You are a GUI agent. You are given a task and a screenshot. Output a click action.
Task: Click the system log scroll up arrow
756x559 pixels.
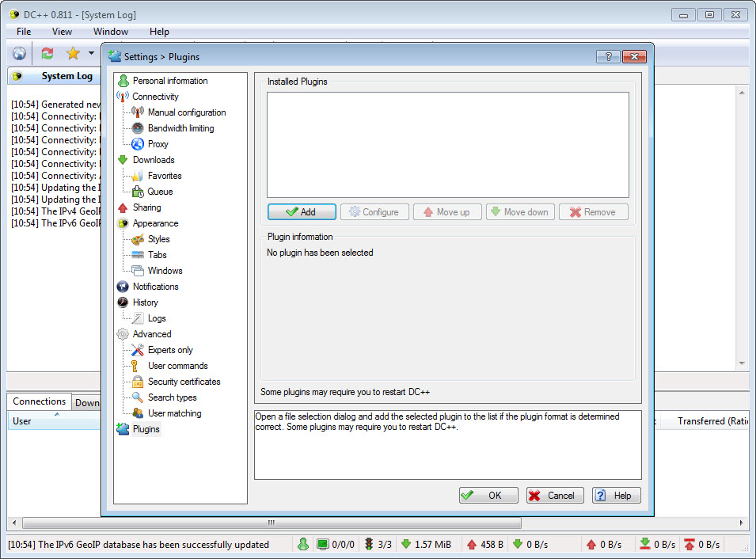point(742,93)
